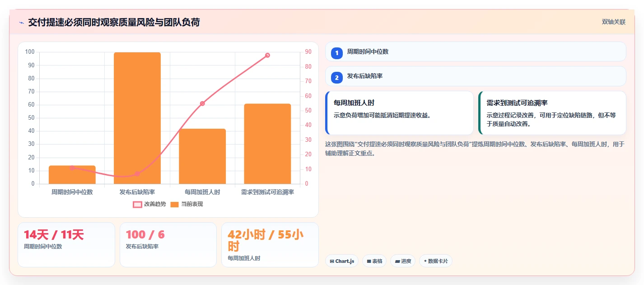Click x-axis label 发布后缺陷率
644x285 pixels.
(137, 192)
